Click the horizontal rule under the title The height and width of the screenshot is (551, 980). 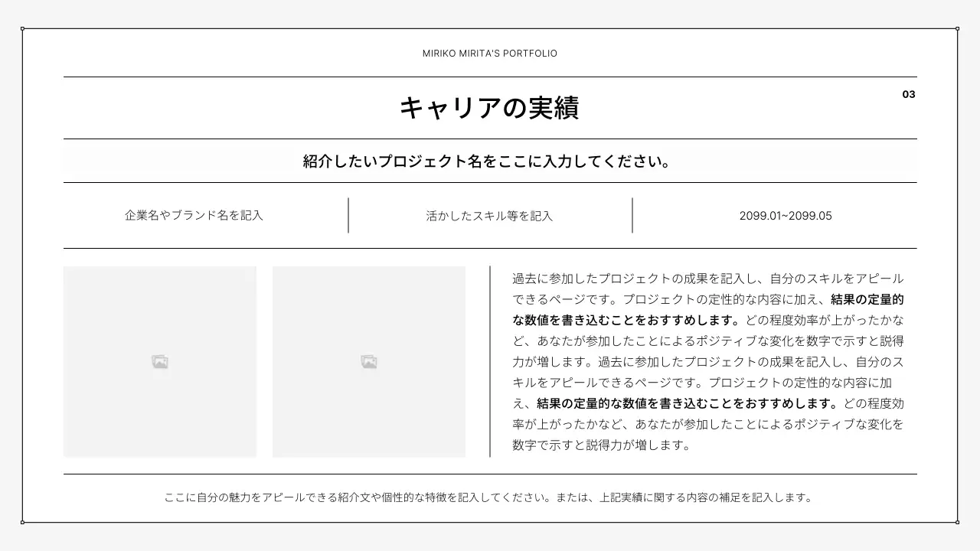click(x=489, y=139)
